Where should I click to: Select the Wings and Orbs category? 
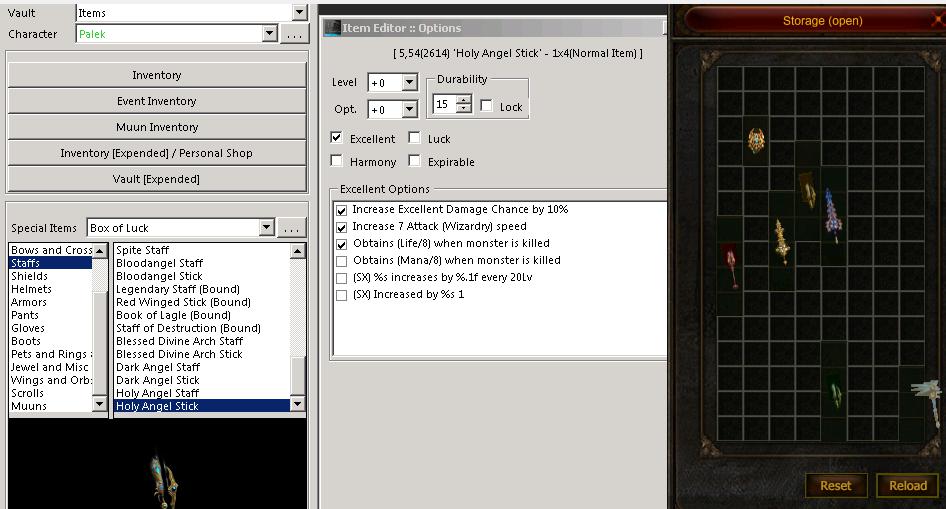(x=51, y=380)
